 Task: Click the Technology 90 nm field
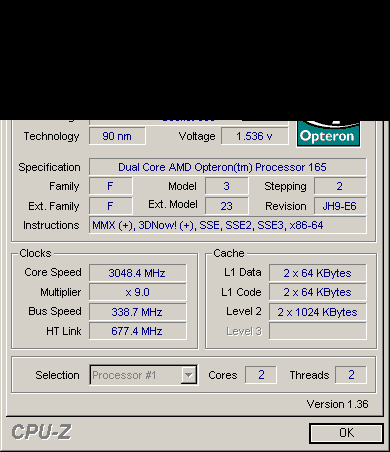pos(117,136)
